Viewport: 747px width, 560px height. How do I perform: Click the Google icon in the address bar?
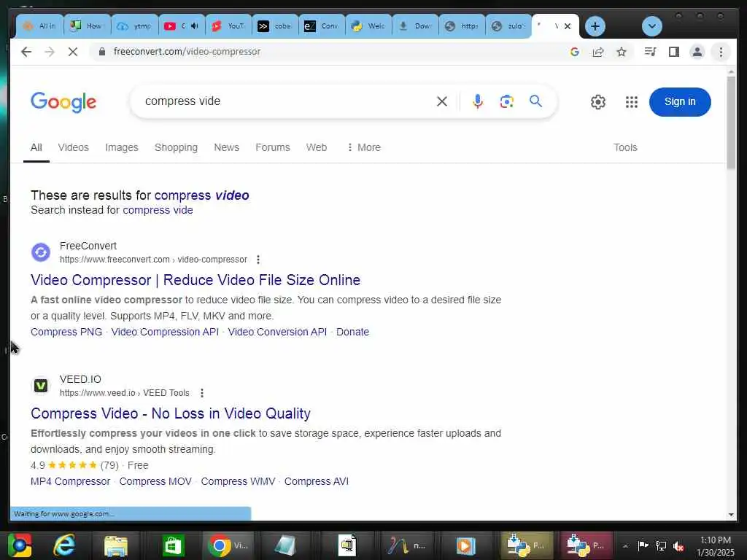(x=575, y=52)
